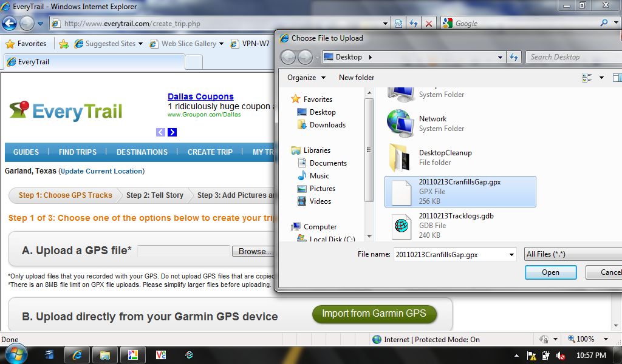Select Music library

pyautogui.click(x=313, y=176)
